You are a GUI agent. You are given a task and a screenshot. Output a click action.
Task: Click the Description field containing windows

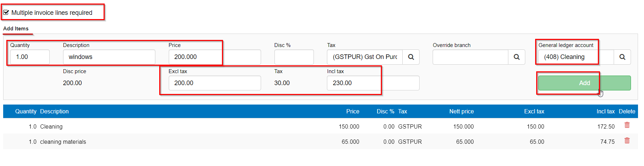tap(109, 57)
